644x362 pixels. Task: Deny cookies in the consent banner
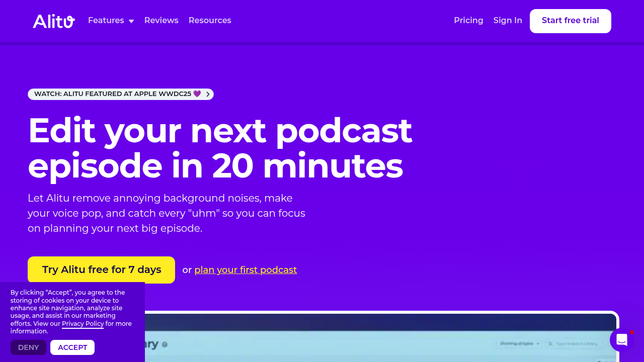pos(28,347)
